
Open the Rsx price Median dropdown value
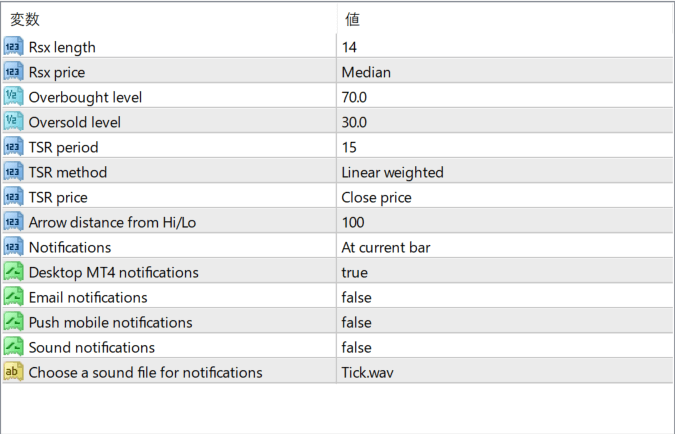[504, 72]
